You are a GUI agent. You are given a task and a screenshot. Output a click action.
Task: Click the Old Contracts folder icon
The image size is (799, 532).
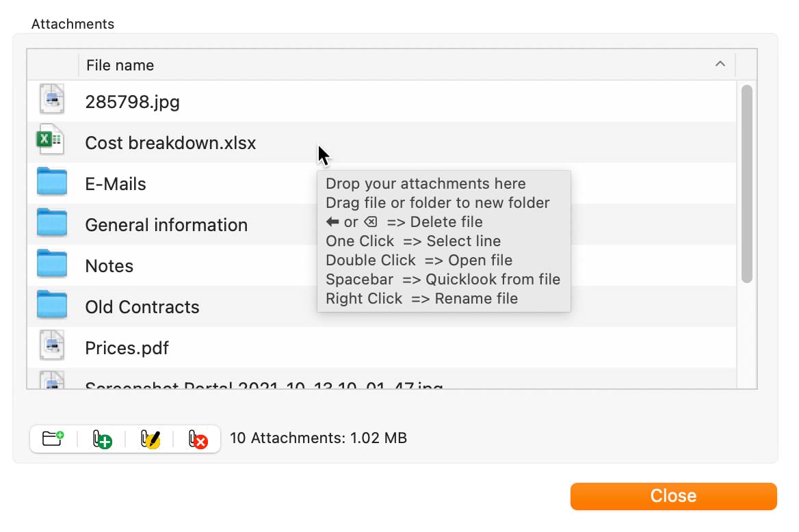[51, 304]
